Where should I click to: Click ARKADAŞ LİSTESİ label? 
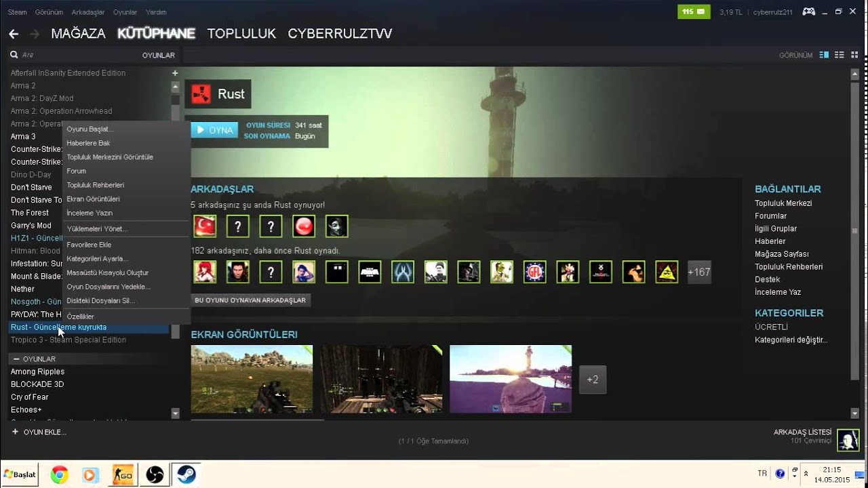click(802, 432)
